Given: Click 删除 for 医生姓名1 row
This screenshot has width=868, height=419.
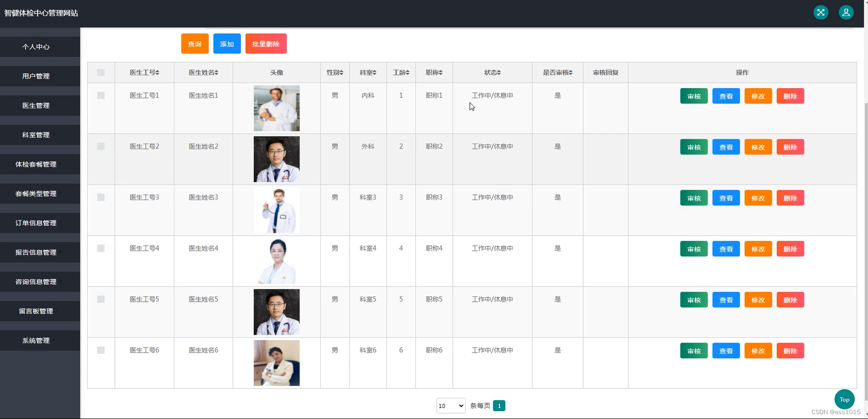Looking at the screenshot, I should pyautogui.click(x=790, y=96).
